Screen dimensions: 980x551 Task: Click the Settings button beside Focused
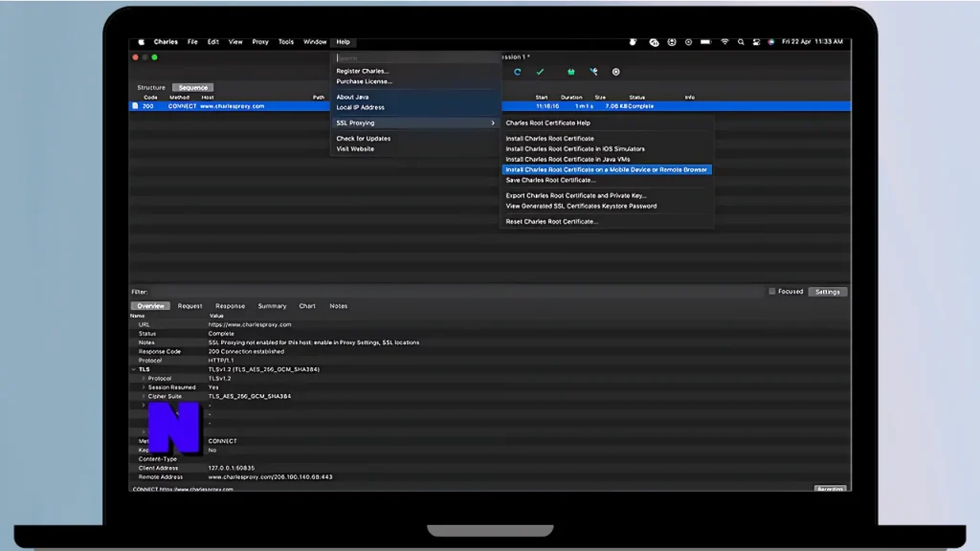click(828, 292)
